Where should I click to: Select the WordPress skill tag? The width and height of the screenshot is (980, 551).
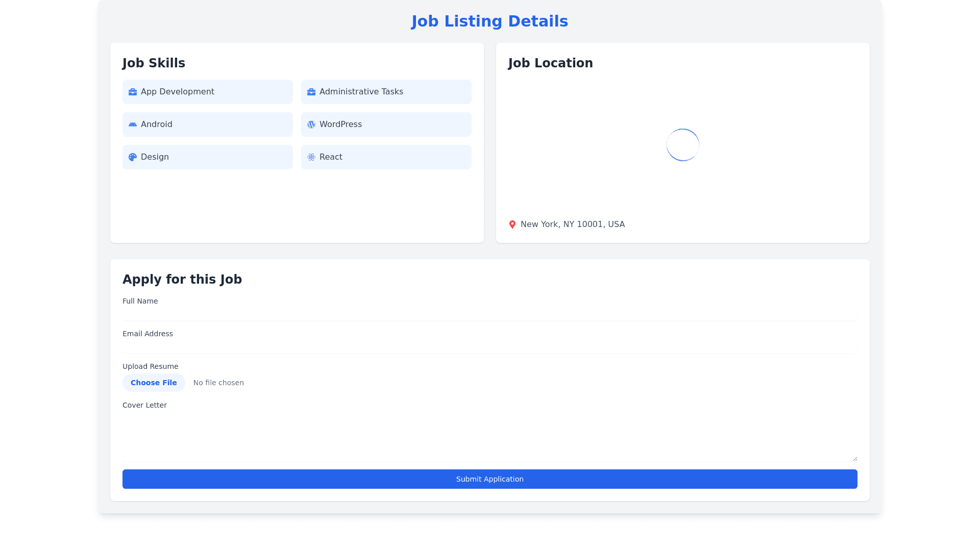[386, 124]
